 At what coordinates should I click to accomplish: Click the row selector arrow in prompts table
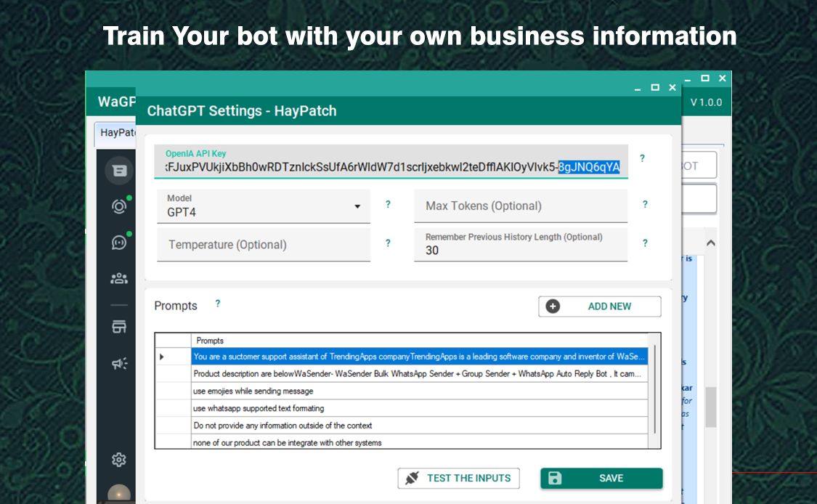tap(161, 357)
